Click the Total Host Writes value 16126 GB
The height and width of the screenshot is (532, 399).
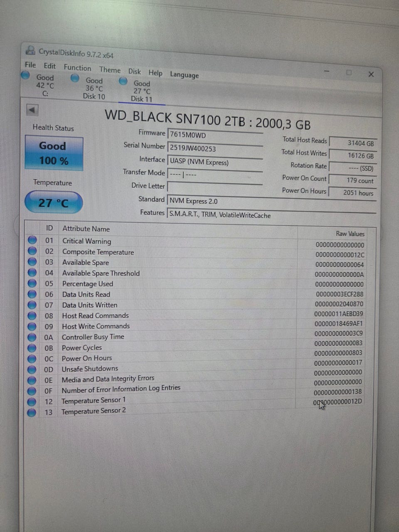point(353,155)
